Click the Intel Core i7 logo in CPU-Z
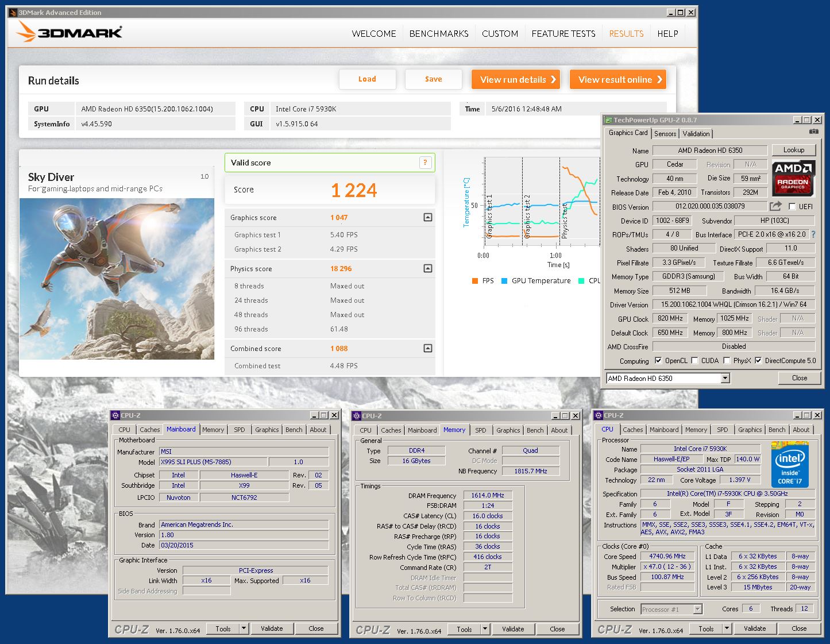This screenshot has width=830, height=644. 790,464
